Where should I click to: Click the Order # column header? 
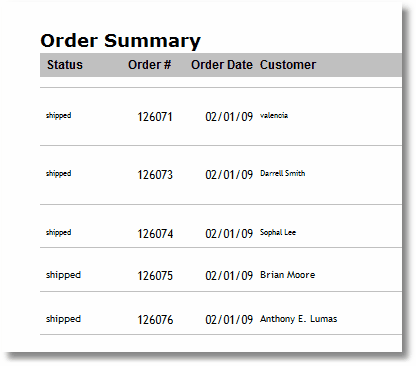tap(149, 65)
